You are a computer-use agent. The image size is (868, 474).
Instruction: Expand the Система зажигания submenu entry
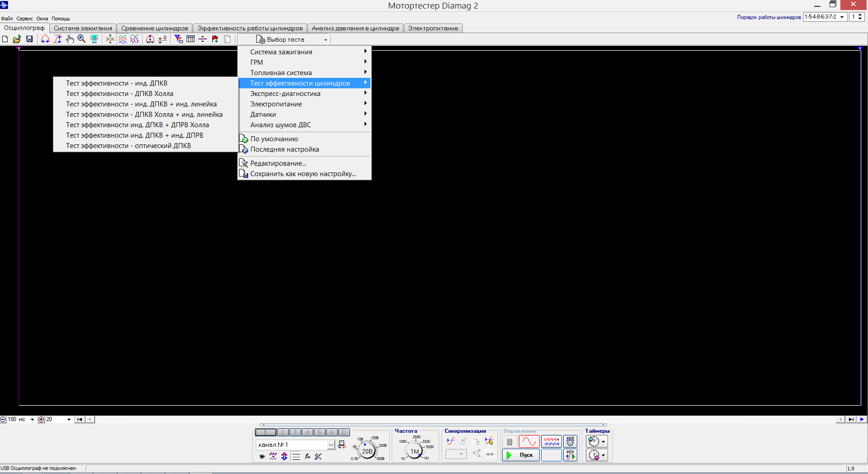coord(304,52)
